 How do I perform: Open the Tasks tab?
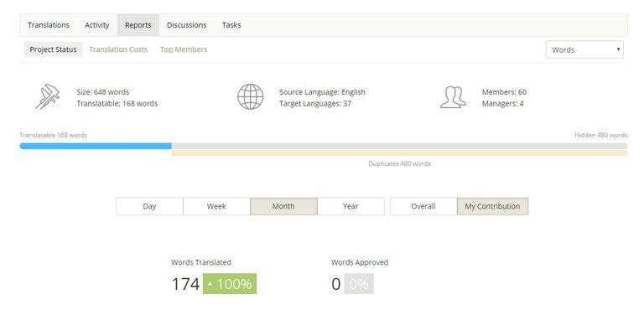(231, 25)
